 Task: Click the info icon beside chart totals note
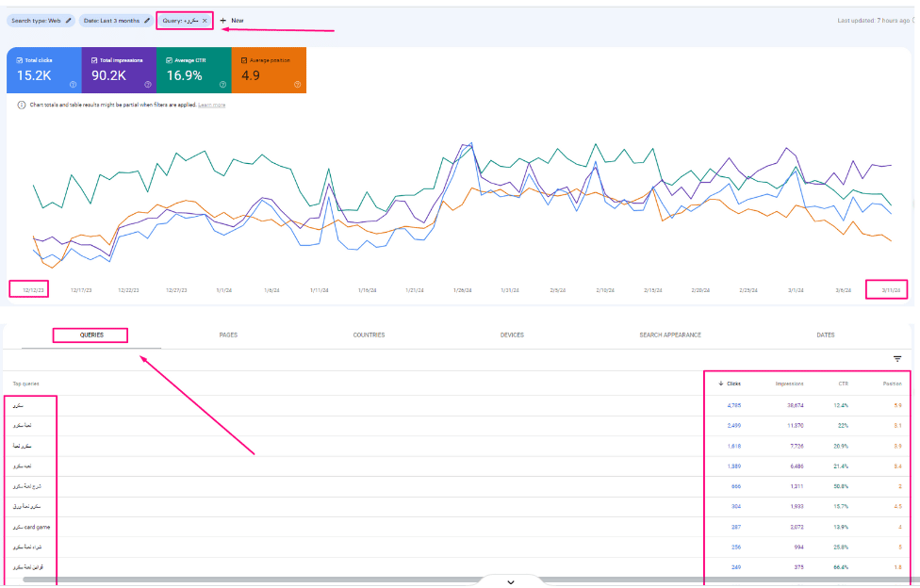[x=21, y=105]
